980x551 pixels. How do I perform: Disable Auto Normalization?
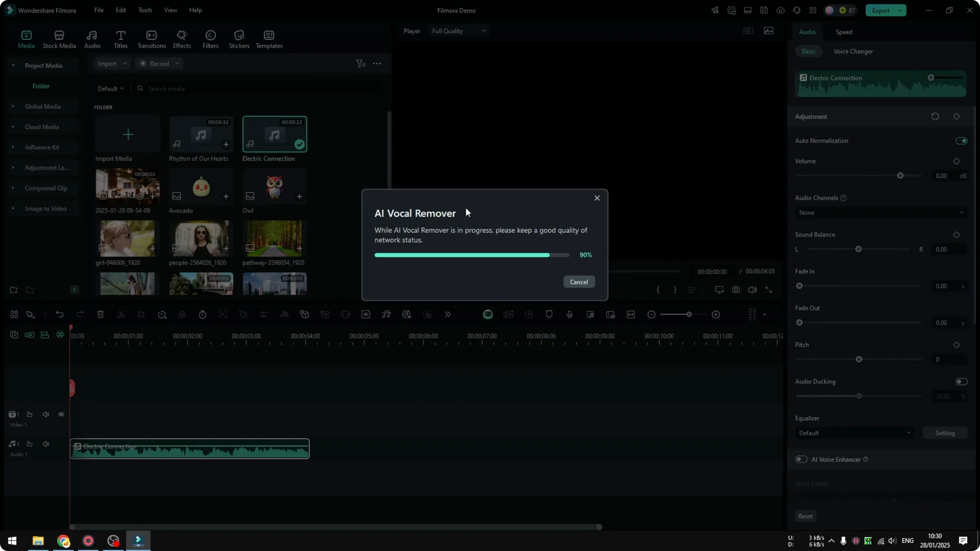coord(961,140)
